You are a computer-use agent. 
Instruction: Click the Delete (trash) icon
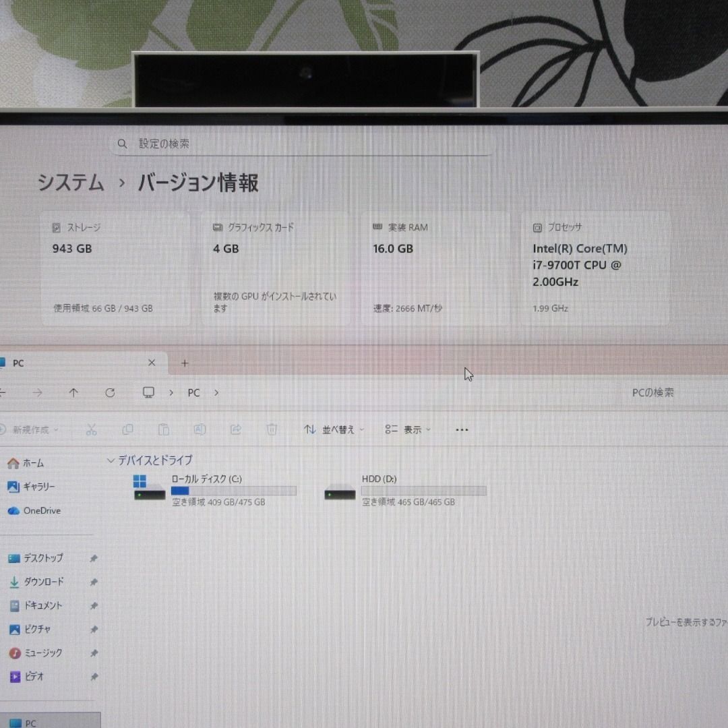point(271,429)
